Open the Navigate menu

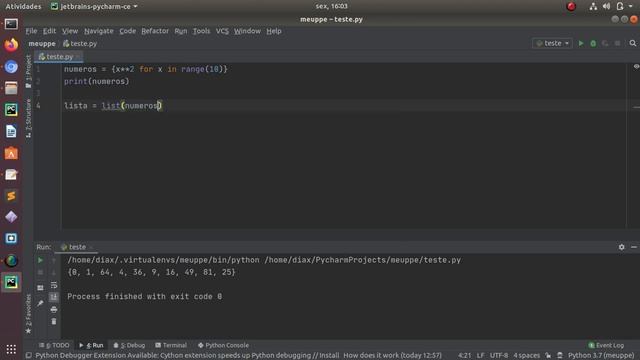[99, 31]
